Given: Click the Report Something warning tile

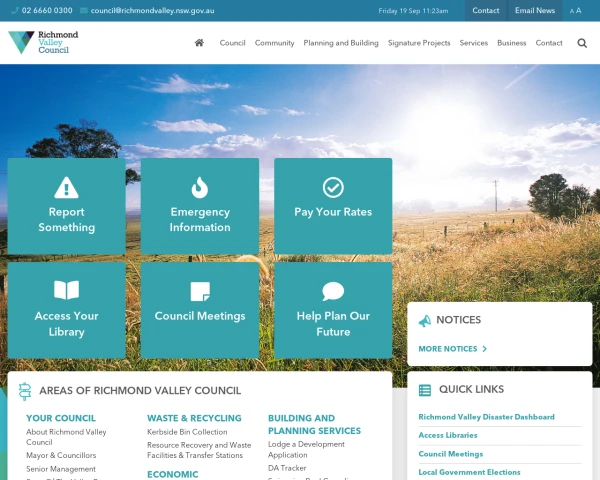Looking at the screenshot, I should (67, 206).
